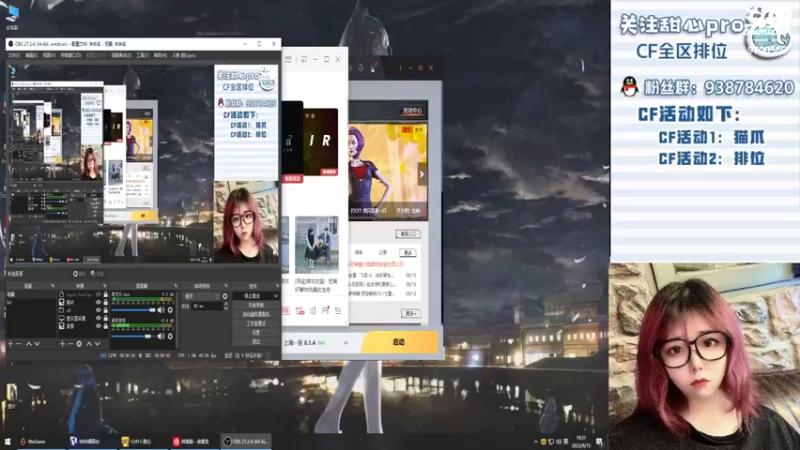Open This PC desktop icon
This screenshot has width=800, height=450.
tap(11, 17)
